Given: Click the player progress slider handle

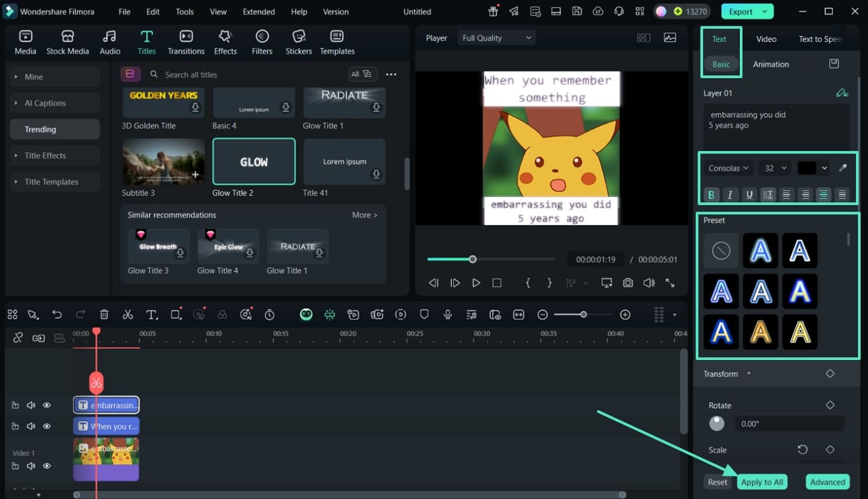Looking at the screenshot, I should click(x=473, y=259).
